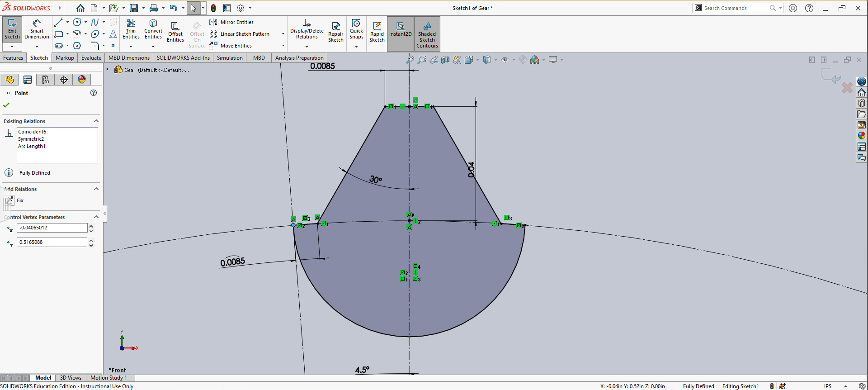Click the X coordinate input field

(x=52, y=228)
